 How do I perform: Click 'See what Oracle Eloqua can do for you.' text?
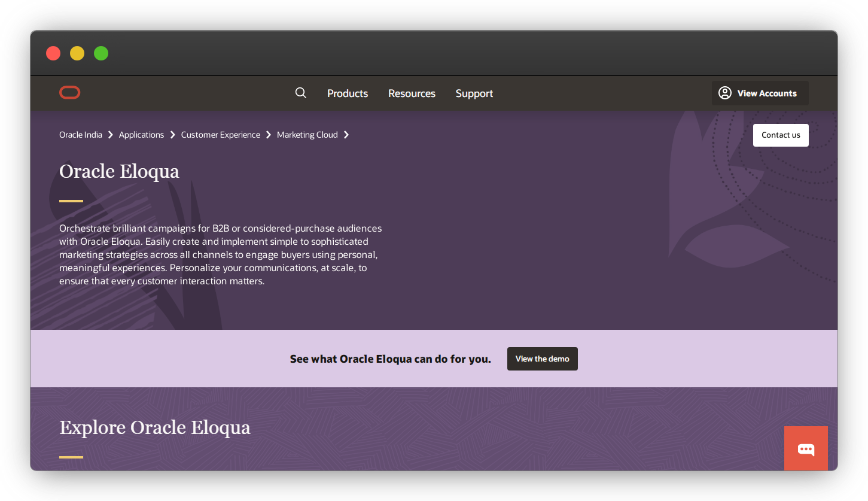391,359
